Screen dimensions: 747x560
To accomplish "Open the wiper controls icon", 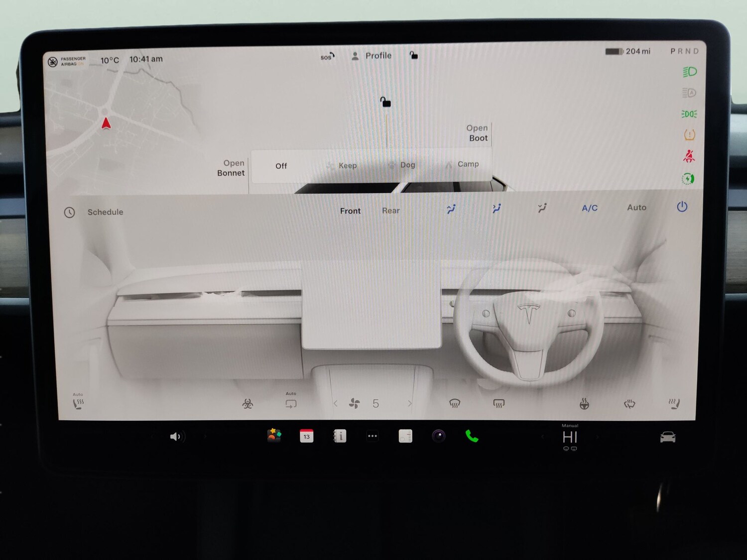I will 628,404.
